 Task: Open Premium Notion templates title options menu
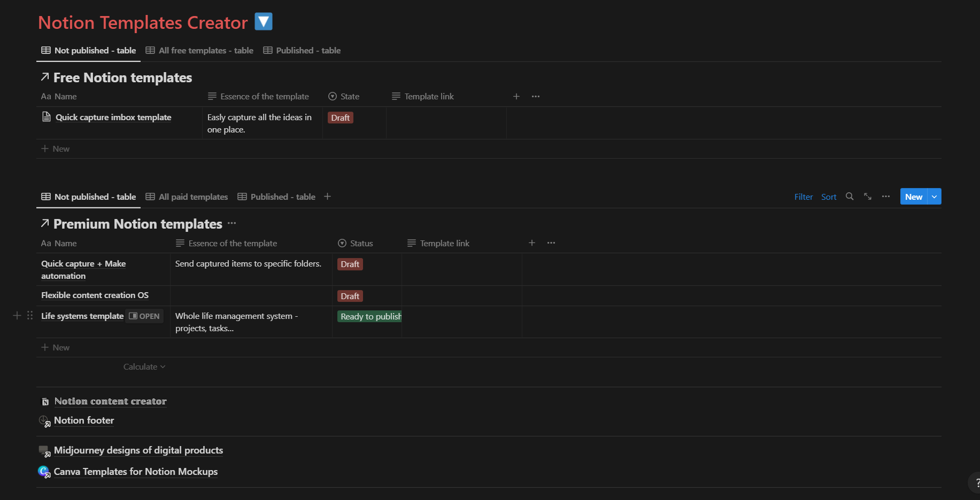(232, 223)
